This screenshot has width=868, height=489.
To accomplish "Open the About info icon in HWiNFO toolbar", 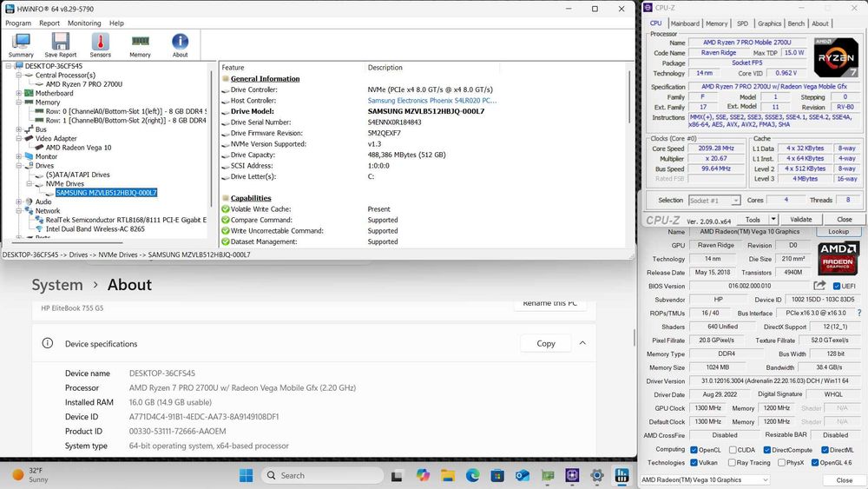I will 180,45.
